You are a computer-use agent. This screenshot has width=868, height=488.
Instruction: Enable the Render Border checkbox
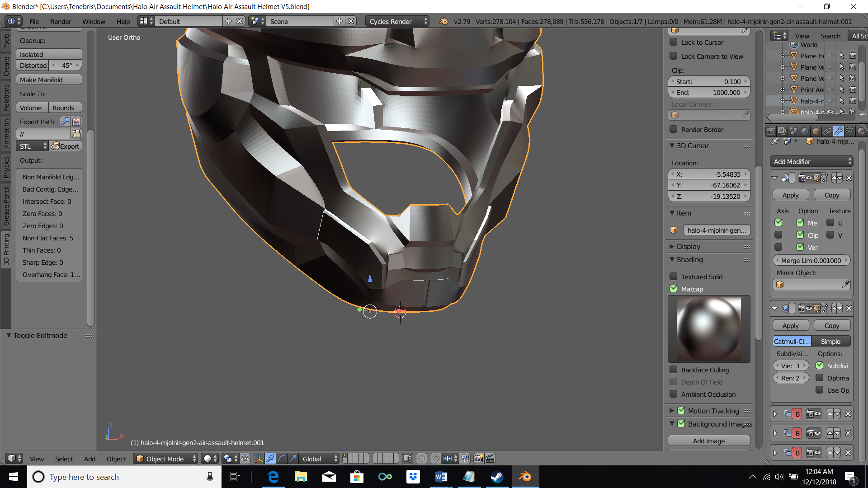click(x=674, y=129)
